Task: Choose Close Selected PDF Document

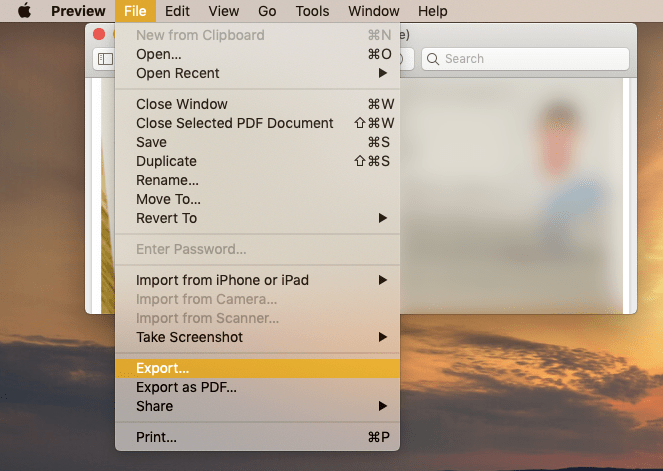Action: click(x=258, y=123)
